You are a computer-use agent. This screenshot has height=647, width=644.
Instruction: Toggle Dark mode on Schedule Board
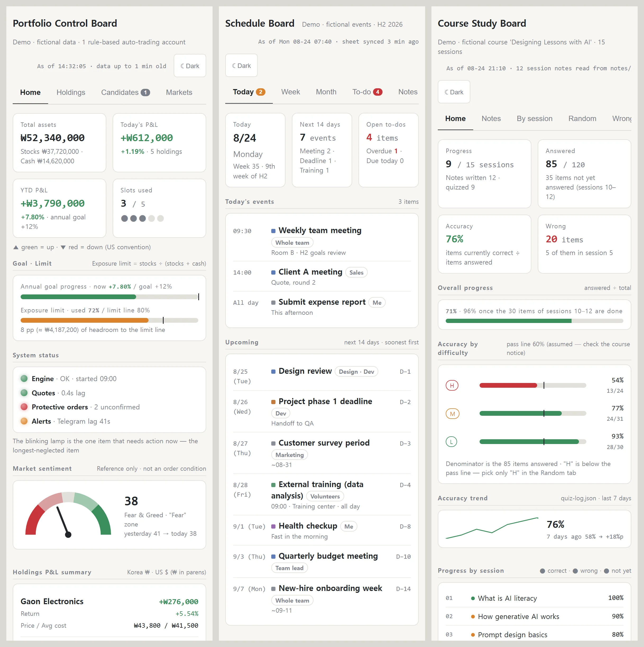[x=241, y=65]
